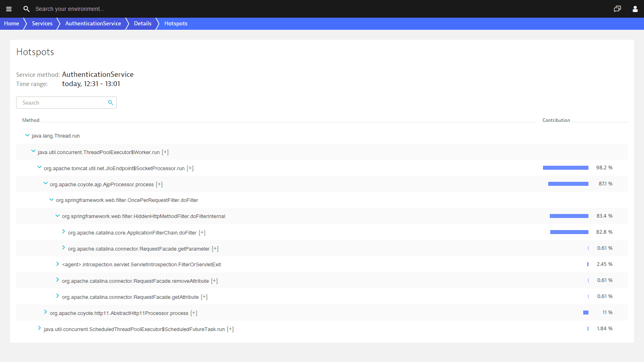
Task: Click the 2.45 % contribution value
Action: click(x=605, y=264)
